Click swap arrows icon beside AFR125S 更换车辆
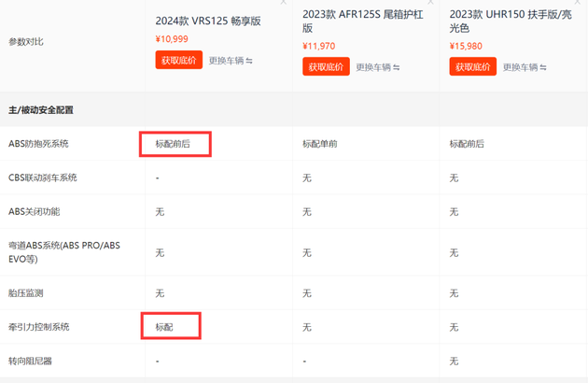 397,67
